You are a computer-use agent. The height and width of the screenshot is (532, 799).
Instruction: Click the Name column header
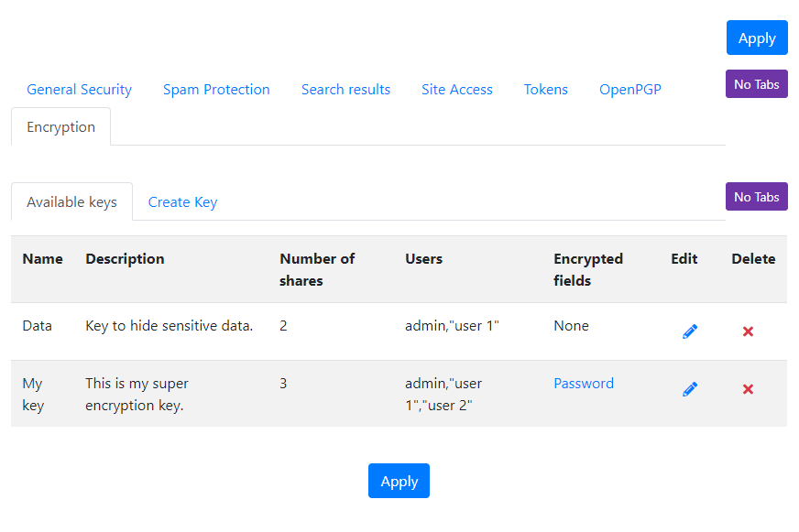(x=43, y=258)
